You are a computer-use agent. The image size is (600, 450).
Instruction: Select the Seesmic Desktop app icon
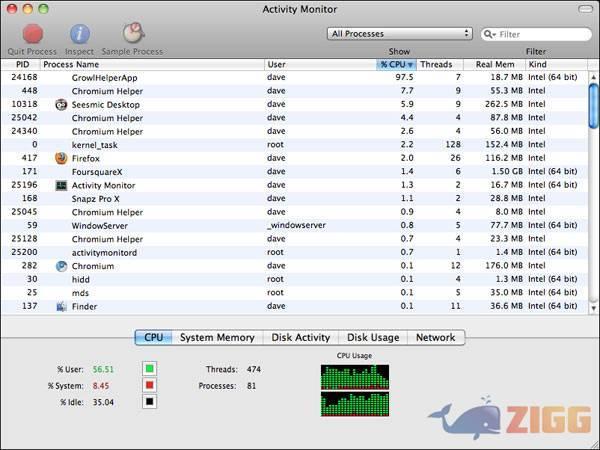coord(61,104)
